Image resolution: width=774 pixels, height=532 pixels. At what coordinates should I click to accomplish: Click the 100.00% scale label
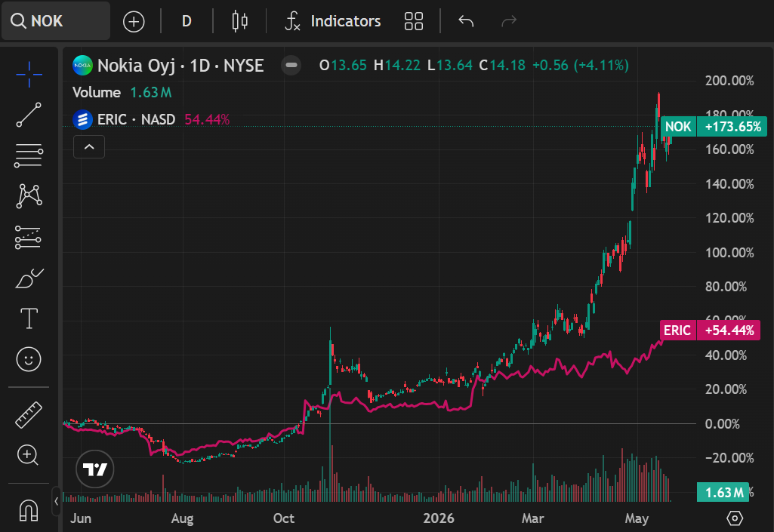tap(729, 253)
